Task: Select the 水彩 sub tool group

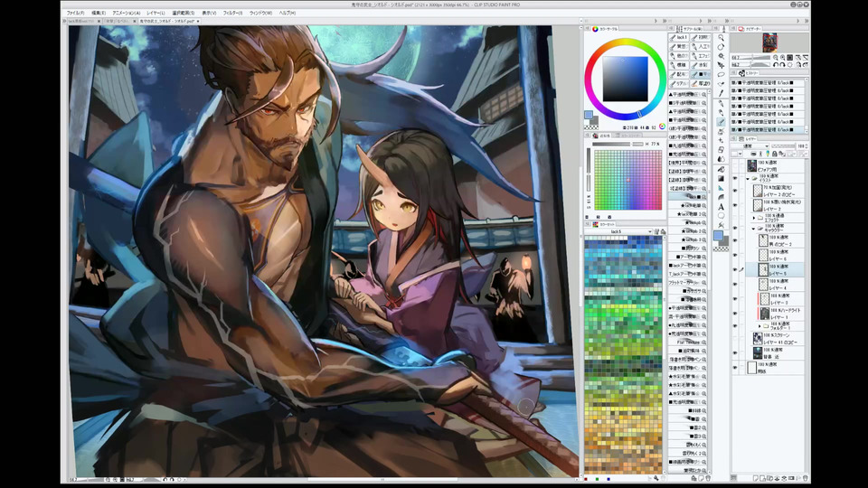Action: 700,65
